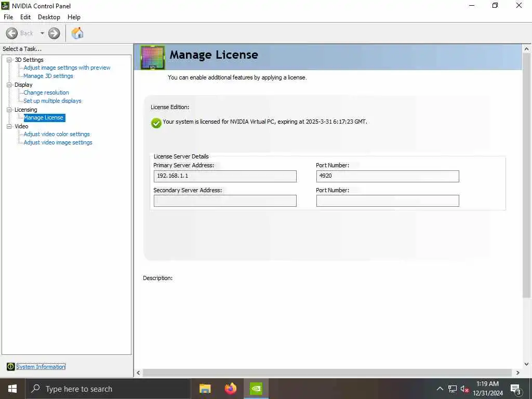Click the Primary Server Address field
This screenshot has height=399, width=532.
225,176
